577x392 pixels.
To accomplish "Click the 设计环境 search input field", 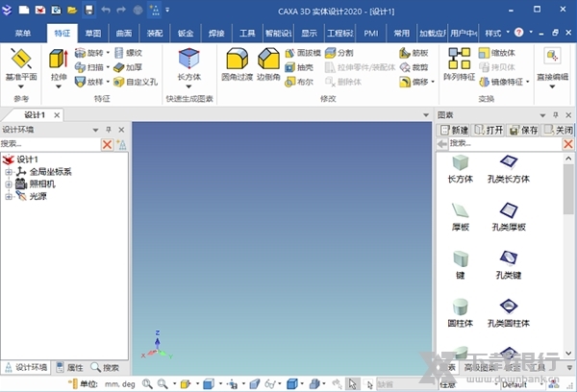I will 50,144.
